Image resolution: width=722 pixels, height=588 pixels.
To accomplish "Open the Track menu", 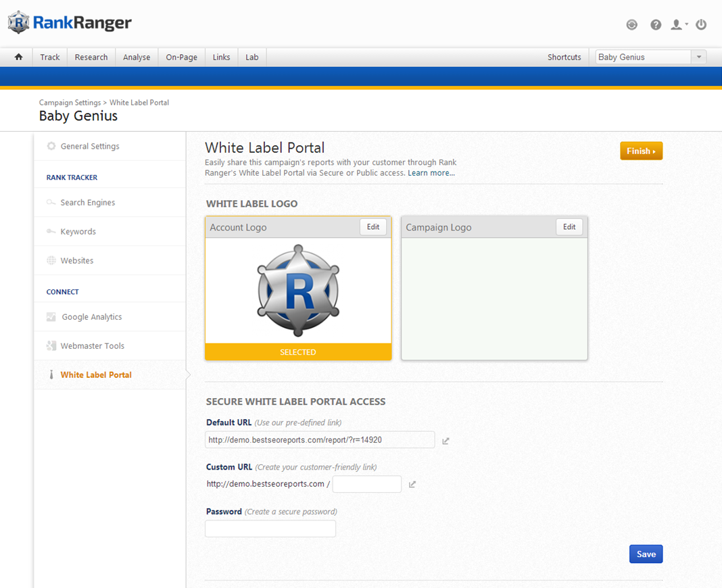I will pyautogui.click(x=50, y=57).
